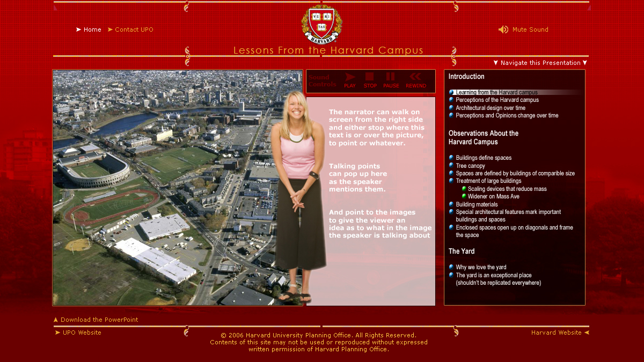The height and width of the screenshot is (362, 644).
Task: Open the Tree canopy topic
Action: tap(471, 166)
